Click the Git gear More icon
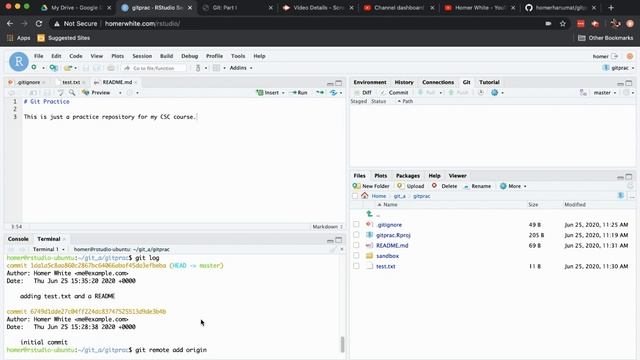This screenshot has width=640, height=360. click(494, 93)
